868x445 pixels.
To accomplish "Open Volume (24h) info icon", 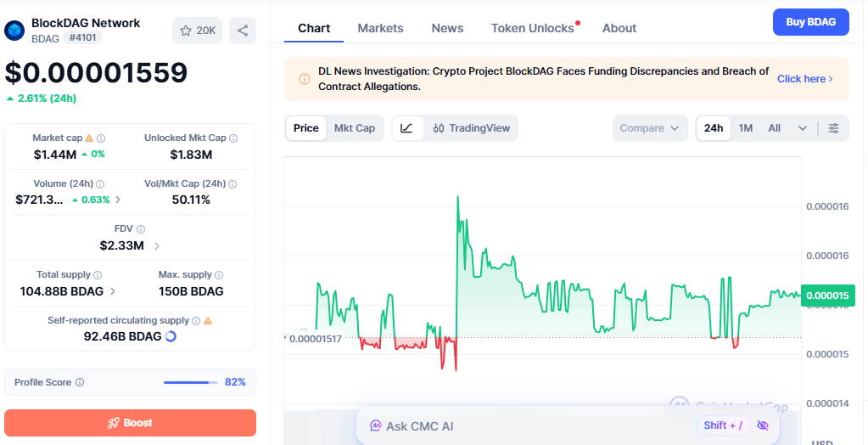I will pos(100,183).
